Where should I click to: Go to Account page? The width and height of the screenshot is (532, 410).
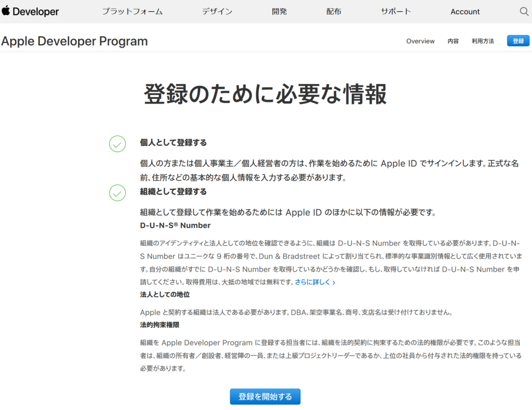(x=465, y=11)
